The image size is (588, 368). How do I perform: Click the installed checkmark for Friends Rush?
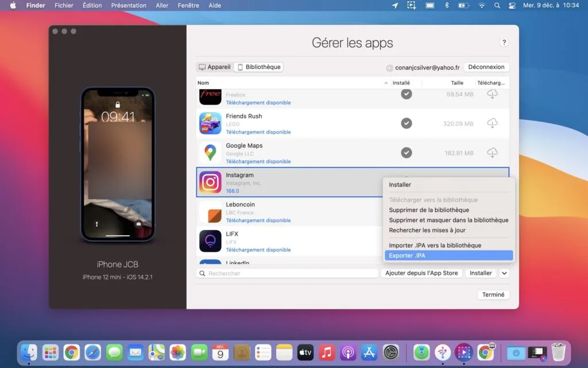[407, 123]
